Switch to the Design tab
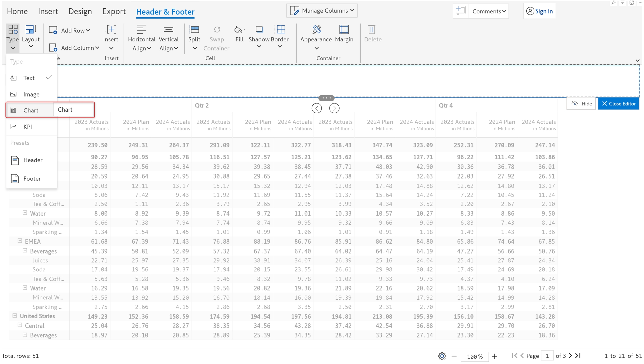The width and height of the screenshot is (644, 364). (x=80, y=11)
